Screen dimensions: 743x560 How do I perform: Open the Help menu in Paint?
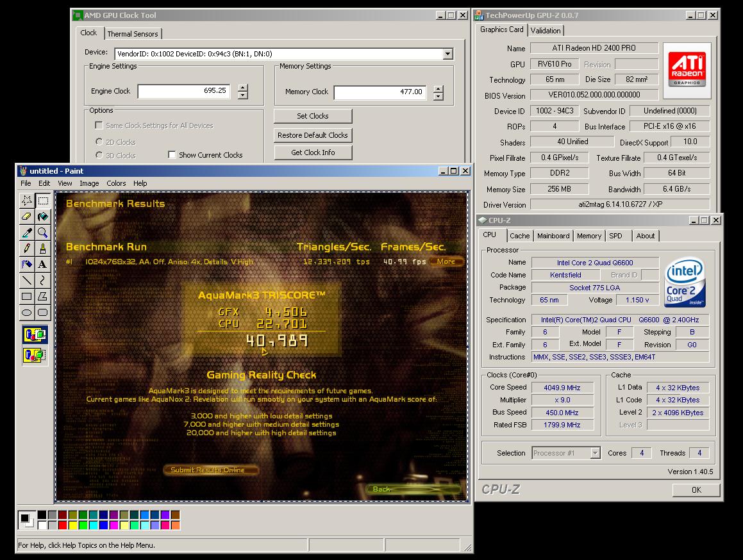(140, 183)
